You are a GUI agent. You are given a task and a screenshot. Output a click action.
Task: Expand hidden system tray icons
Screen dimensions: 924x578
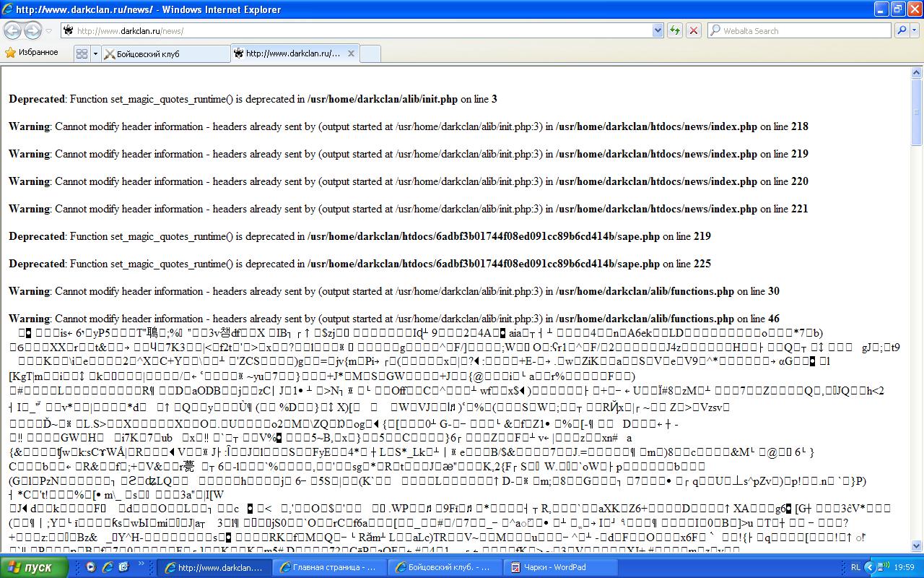[869, 568]
